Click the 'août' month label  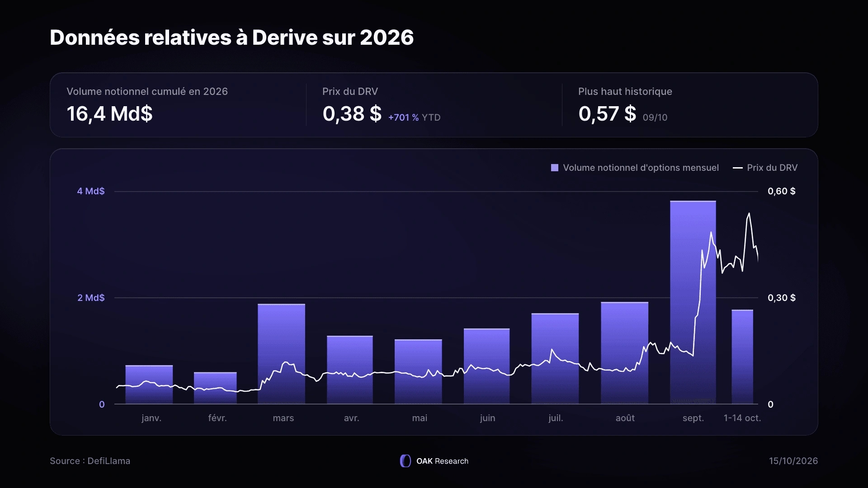tap(625, 418)
